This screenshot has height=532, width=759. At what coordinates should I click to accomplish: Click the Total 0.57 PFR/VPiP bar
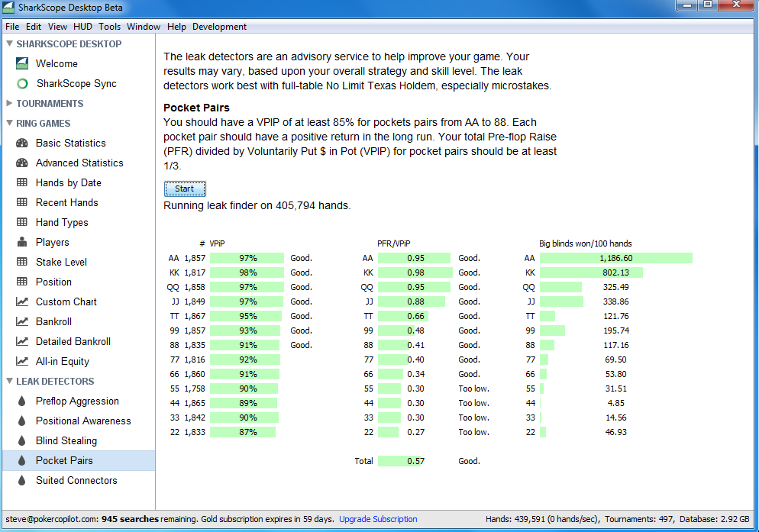[x=402, y=461]
